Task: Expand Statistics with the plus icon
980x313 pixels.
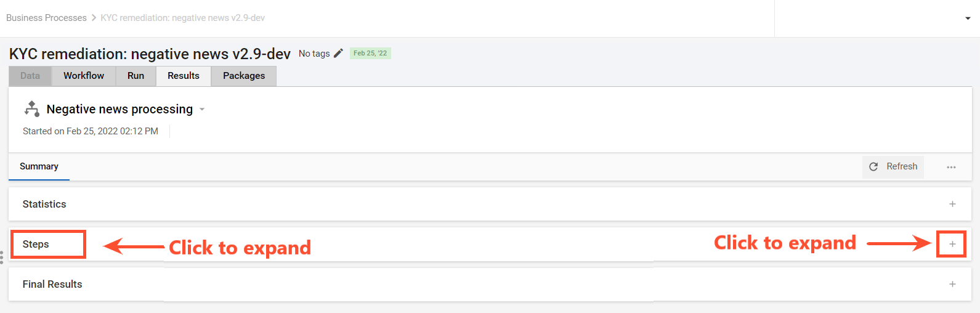Action: 952,204
